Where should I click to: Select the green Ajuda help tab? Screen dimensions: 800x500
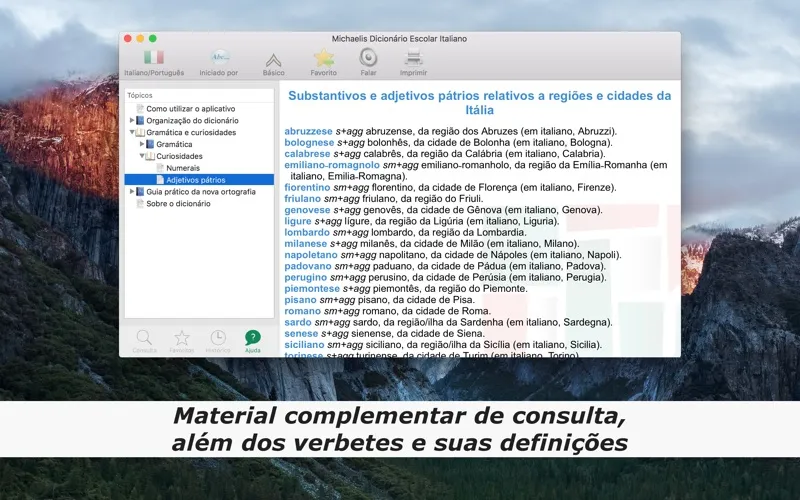[253, 338]
